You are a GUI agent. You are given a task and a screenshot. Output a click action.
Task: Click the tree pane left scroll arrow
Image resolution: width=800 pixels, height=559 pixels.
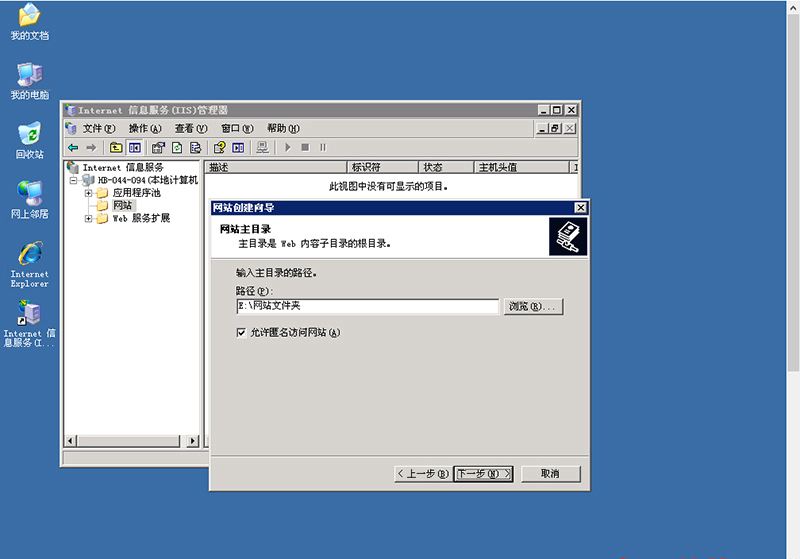pos(71,441)
